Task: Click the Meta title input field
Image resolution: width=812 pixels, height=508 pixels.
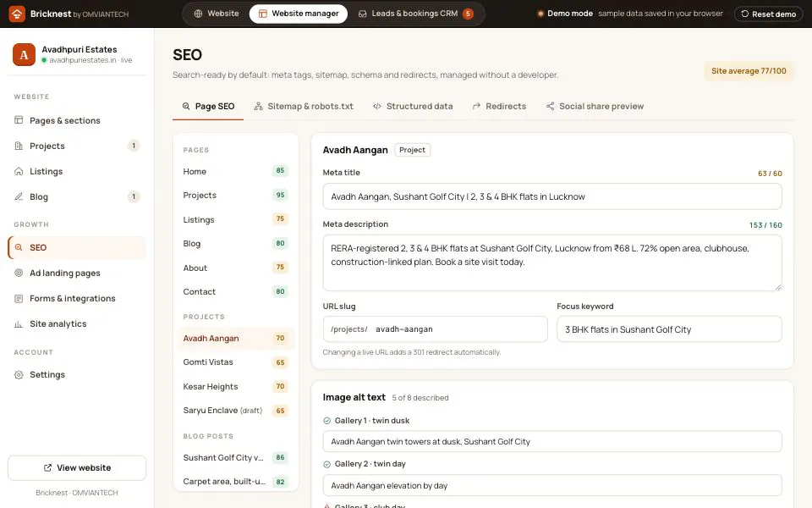Action: 552,196
